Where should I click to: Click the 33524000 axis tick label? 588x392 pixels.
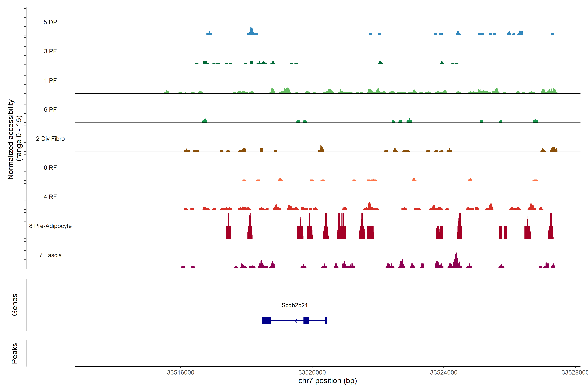[x=443, y=372]
